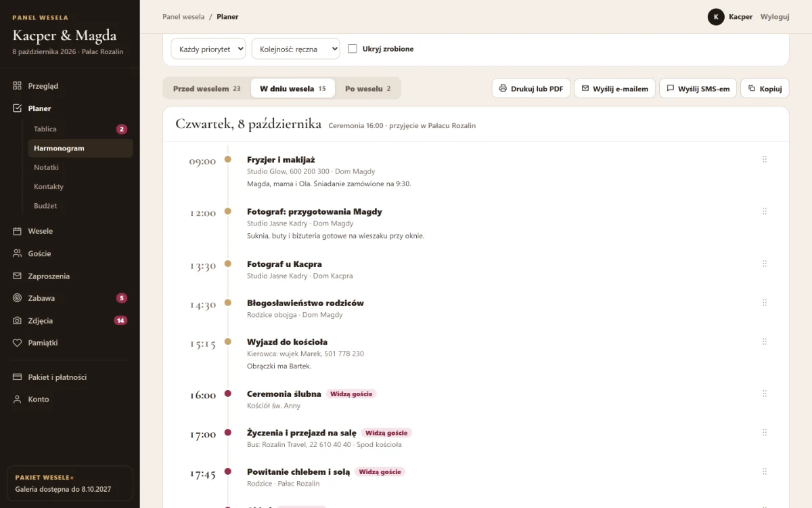
Task: Go to Panel wesela breadcrumb link
Action: point(183,17)
